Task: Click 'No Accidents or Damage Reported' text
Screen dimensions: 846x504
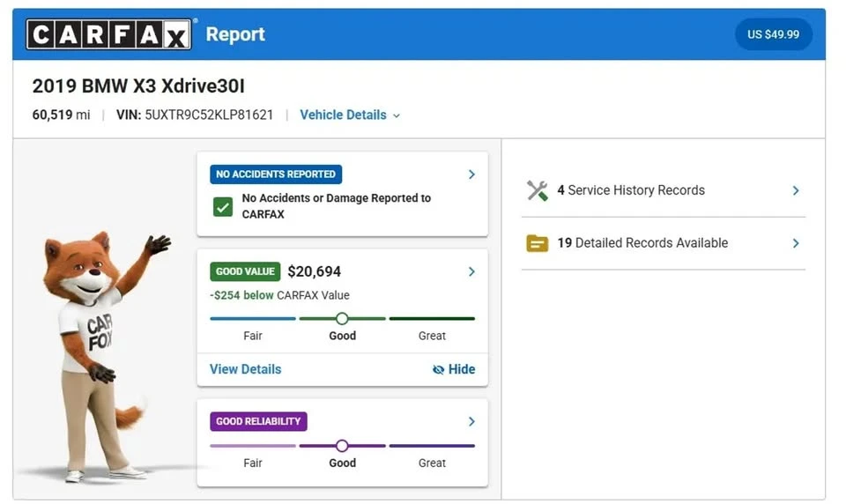Action: (336, 206)
